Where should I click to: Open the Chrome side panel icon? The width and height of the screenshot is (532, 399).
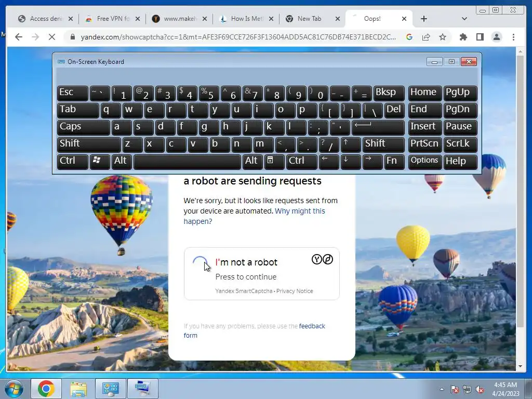[480, 37]
